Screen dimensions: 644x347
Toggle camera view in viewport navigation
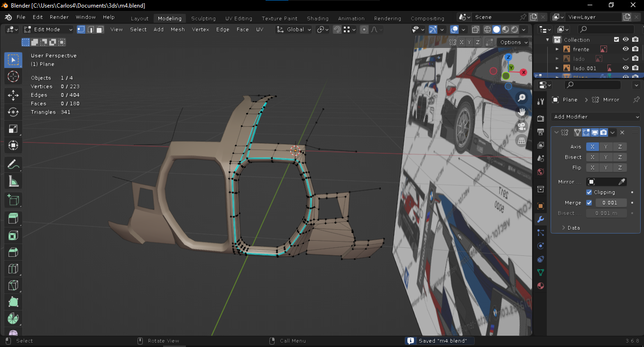coord(522,126)
